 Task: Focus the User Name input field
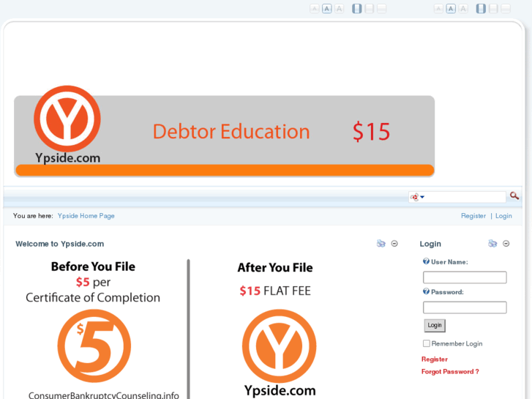pyautogui.click(x=465, y=277)
